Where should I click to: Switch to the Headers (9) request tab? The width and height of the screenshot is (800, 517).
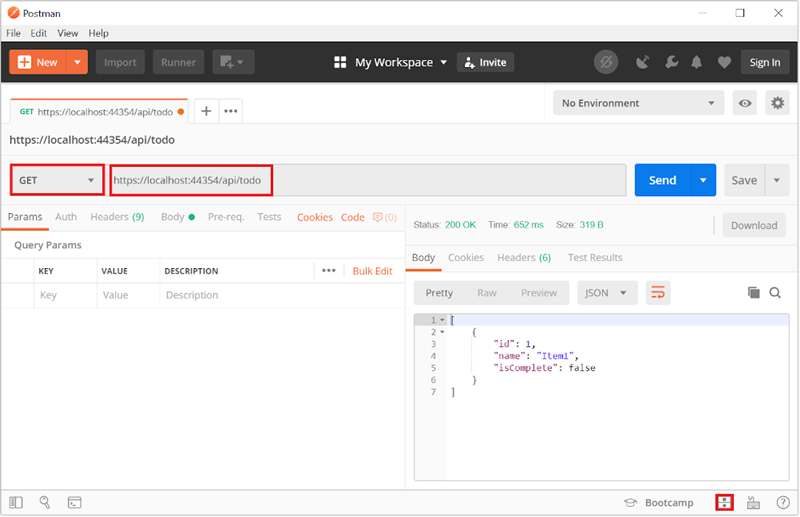(117, 217)
